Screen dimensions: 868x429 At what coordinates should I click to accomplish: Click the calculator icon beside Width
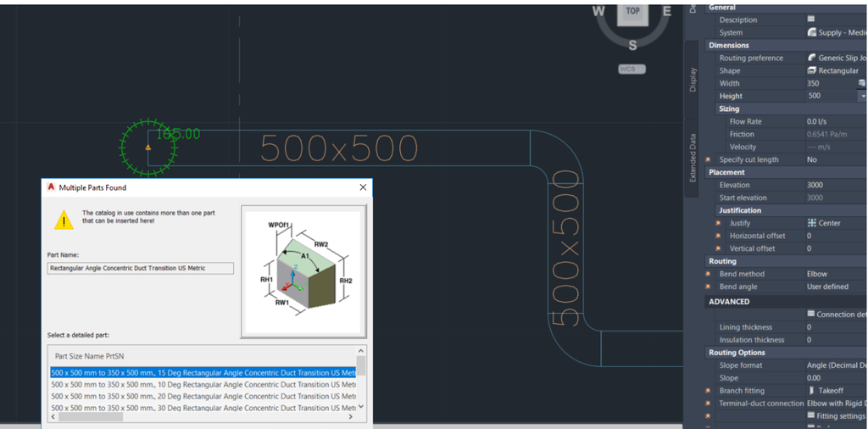point(862,83)
